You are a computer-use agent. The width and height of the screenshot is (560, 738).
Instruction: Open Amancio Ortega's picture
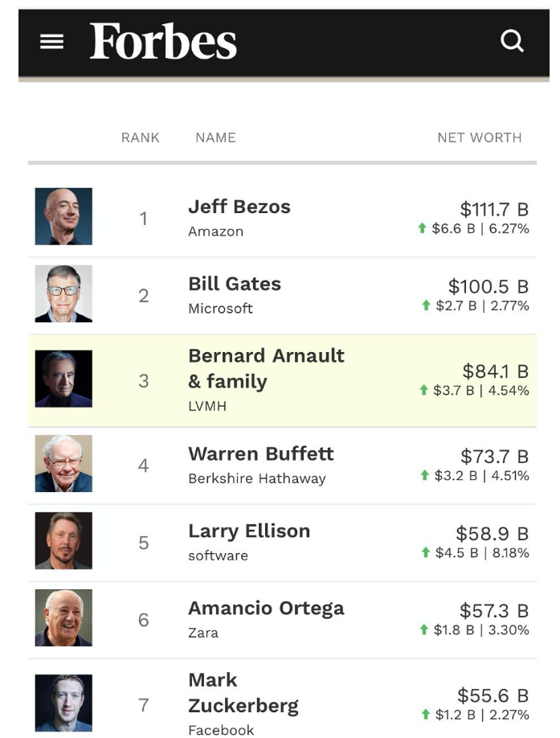pos(63,618)
